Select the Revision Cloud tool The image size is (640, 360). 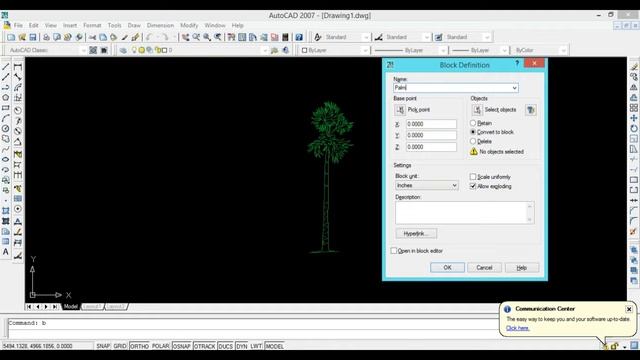tap(6, 139)
